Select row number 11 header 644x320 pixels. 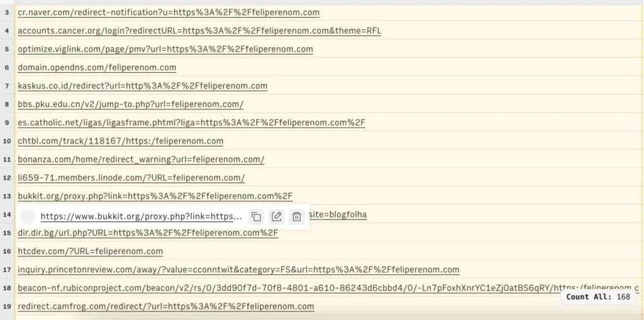[7, 160]
